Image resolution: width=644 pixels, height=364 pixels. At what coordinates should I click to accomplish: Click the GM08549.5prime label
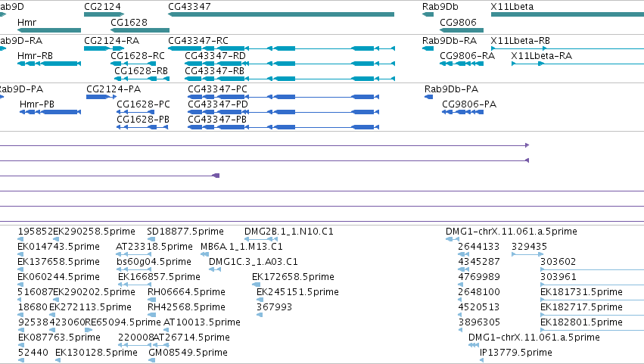tap(188, 353)
